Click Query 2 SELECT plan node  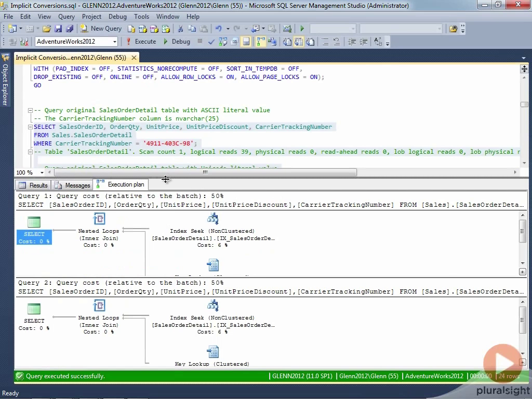34,317
